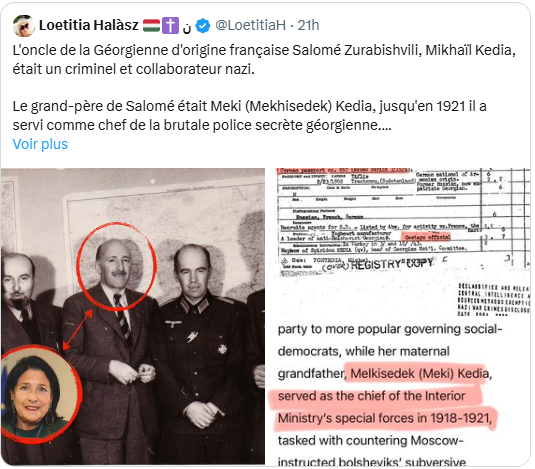
Task: Click the REGISTRY COPY stamp
Action: [391, 264]
